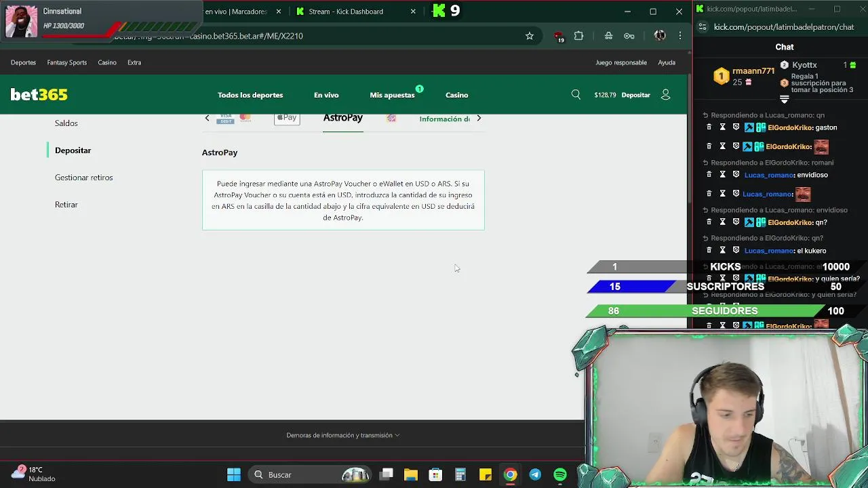Expand 'Demoras de información y transmisión'
Image resolution: width=868 pixels, height=488 pixels.
(x=343, y=435)
